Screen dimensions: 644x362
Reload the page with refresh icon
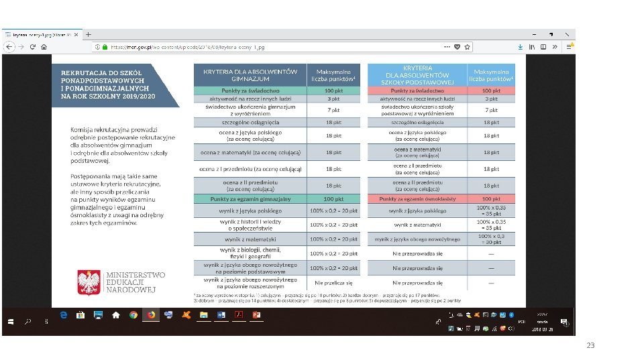pos(32,47)
